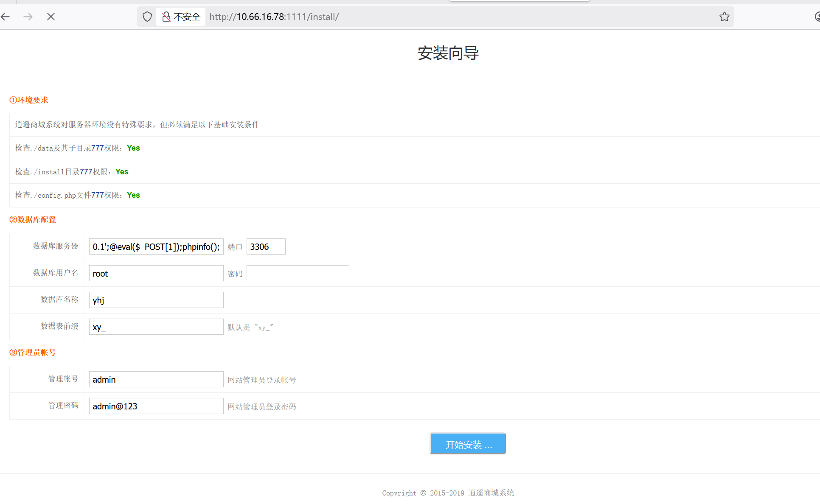Stop page loading with X icon
The image size is (820, 504).
[51, 17]
